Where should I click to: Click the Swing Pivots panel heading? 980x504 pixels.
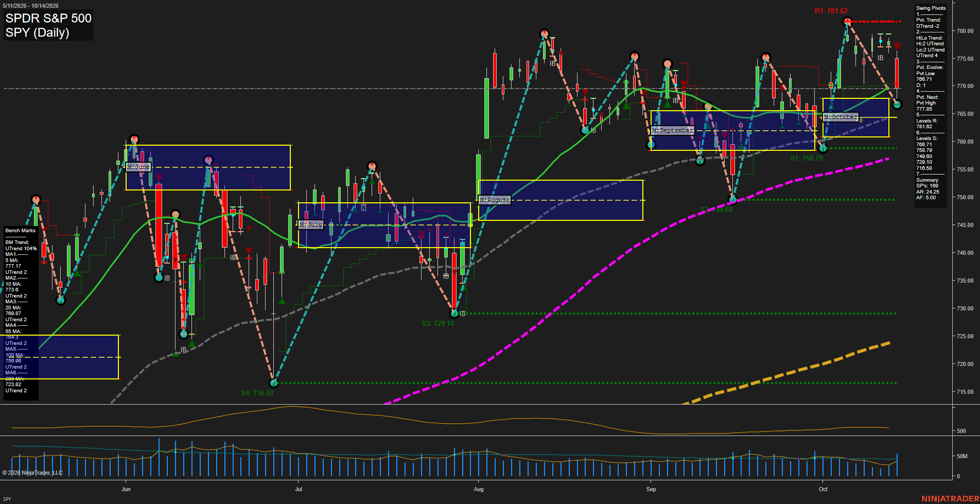click(931, 8)
